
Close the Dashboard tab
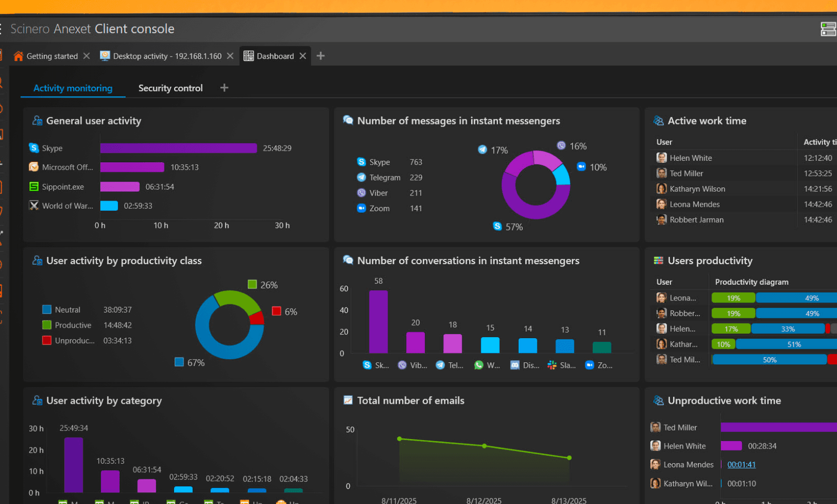(302, 56)
